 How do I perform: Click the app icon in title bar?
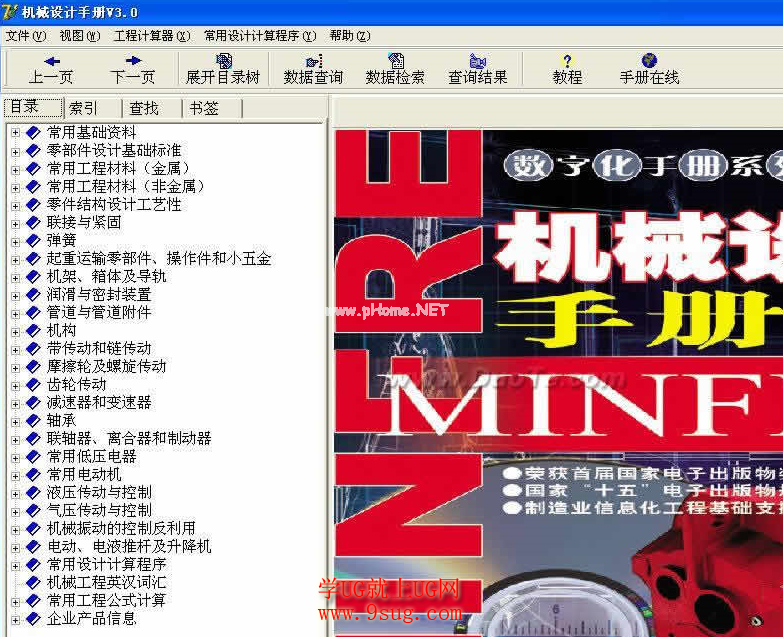pyautogui.click(x=9, y=12)
